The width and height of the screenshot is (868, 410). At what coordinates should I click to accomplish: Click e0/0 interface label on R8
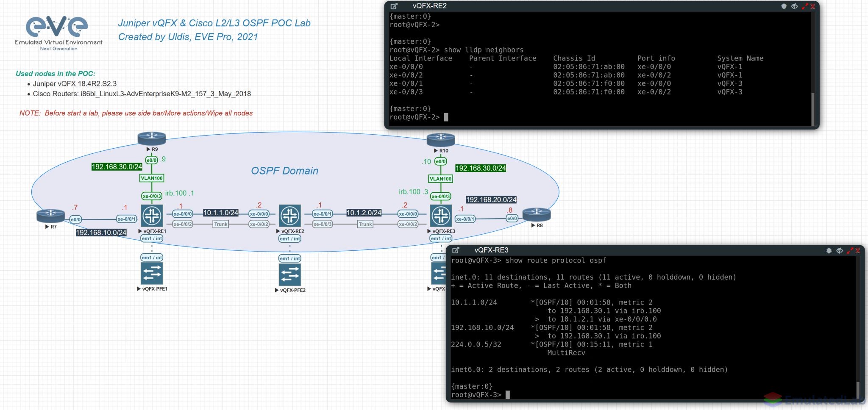(x=512, y=219)
